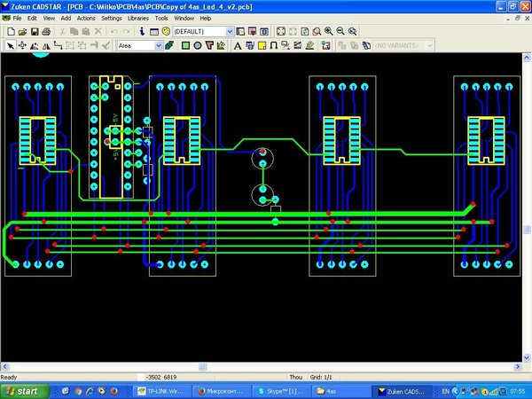The image size is (532, 399).
Task: Click the item properties 'i' icon
Action: point(142,32)
